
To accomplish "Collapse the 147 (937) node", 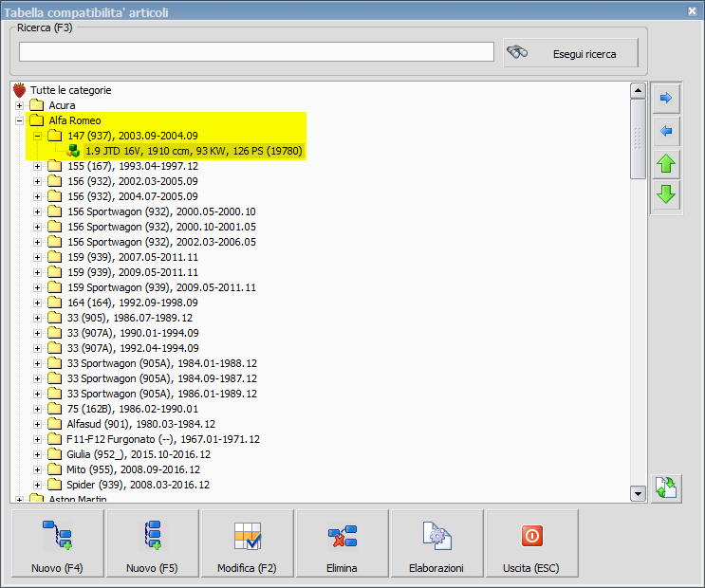I will point(37,136).
